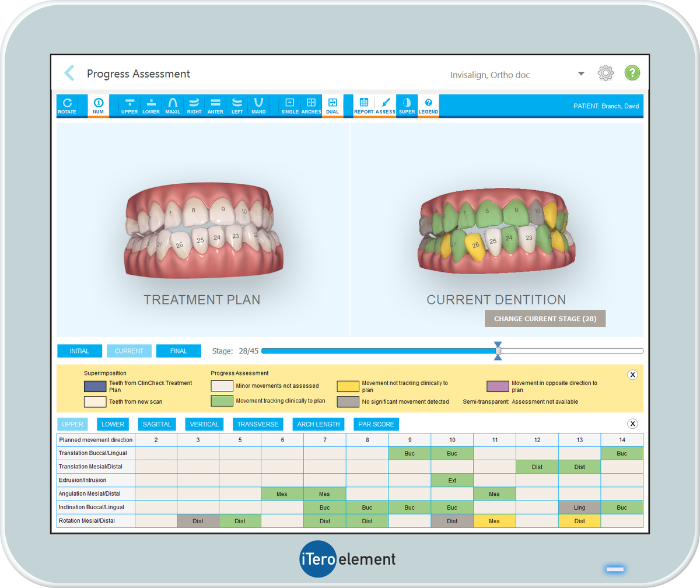Select the Sagittal tab
Viewport: 700px width, 588px height.
tap(157, 424)
